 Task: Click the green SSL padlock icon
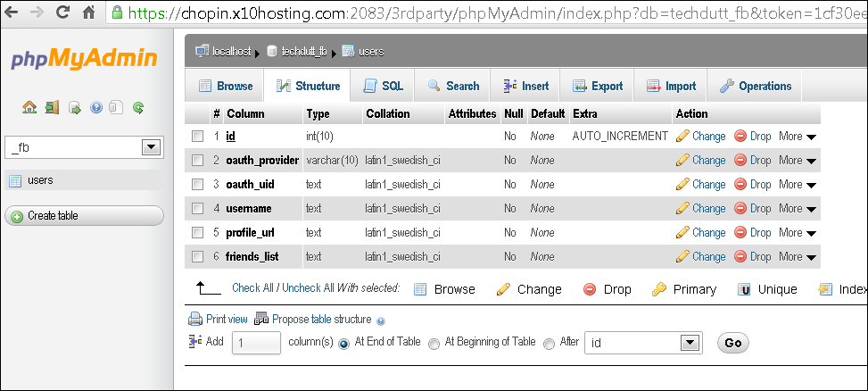coord(116,12)
